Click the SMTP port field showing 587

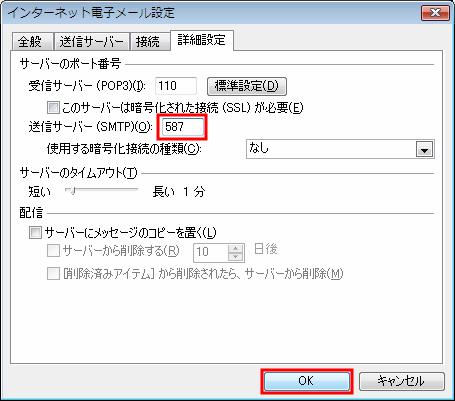click(182, 127)
